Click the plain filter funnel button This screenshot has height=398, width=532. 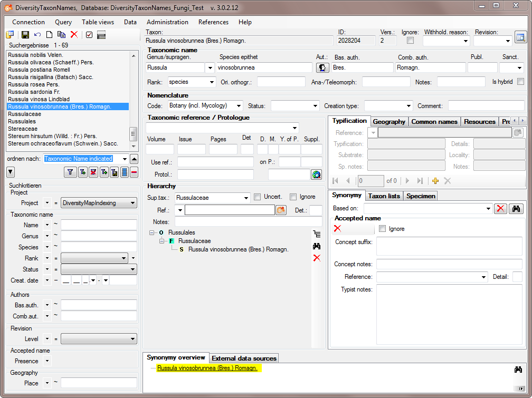70,172
